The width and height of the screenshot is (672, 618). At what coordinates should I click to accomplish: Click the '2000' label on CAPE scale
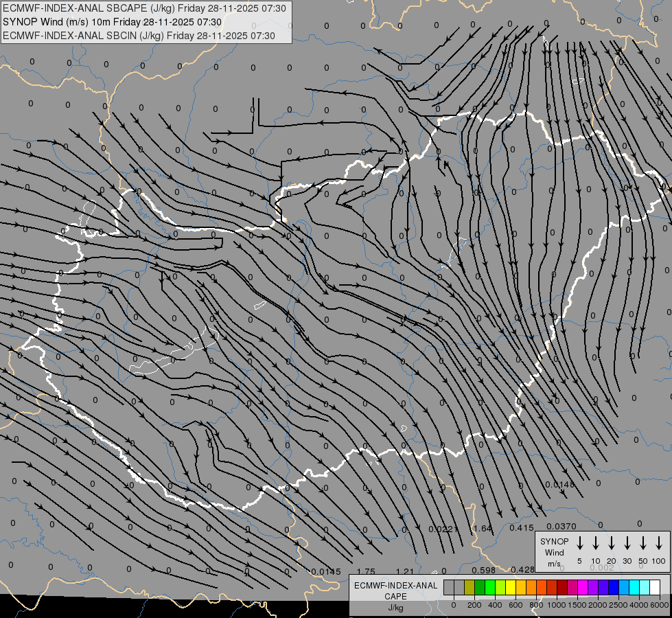point(597,605)
